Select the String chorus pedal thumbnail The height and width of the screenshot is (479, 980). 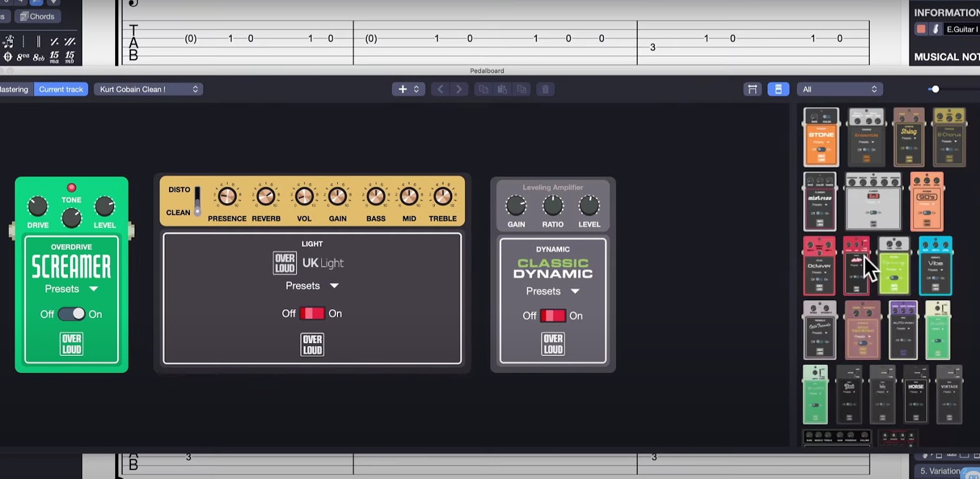(x=909, y=137)
